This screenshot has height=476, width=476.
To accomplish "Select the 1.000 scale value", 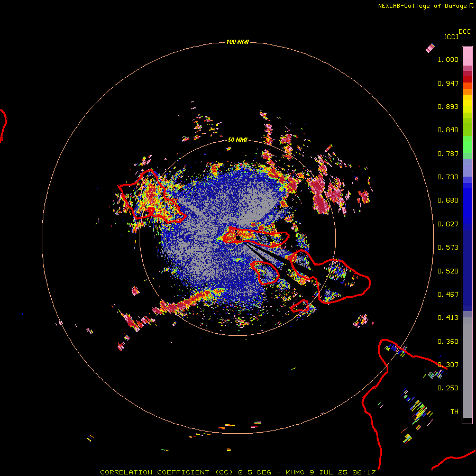I will pyautogui.click(x=448, y=59).
